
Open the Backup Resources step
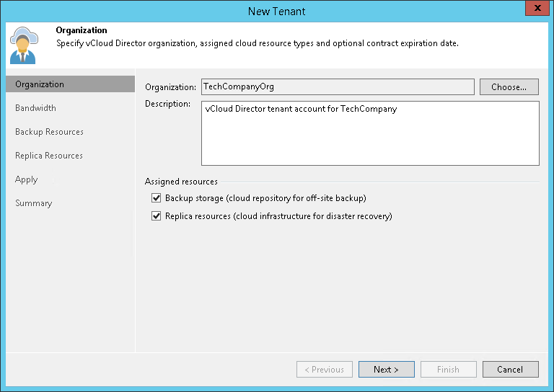click(49, 132)
